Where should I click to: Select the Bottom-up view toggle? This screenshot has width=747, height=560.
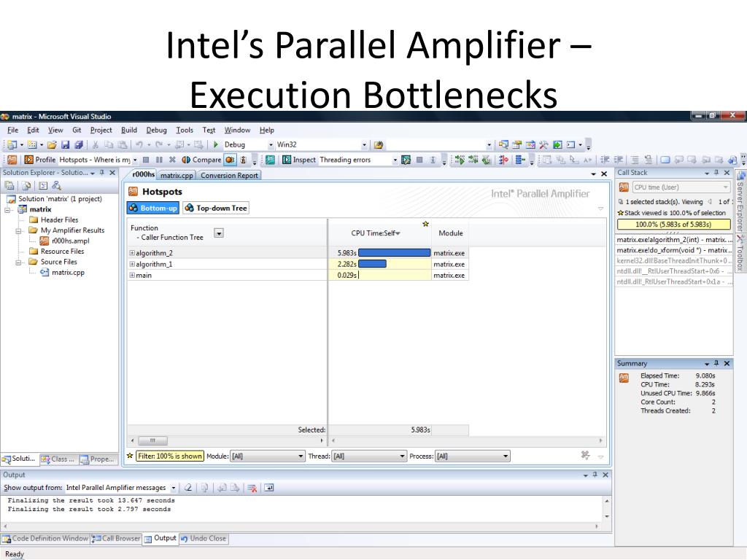pos(153,208)
